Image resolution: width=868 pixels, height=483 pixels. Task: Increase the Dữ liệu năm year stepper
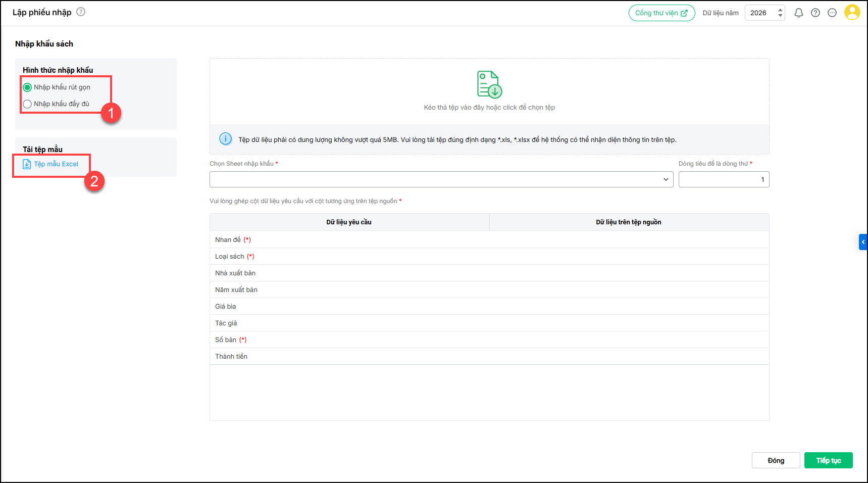pyautogui.click(x=780, y=10)
